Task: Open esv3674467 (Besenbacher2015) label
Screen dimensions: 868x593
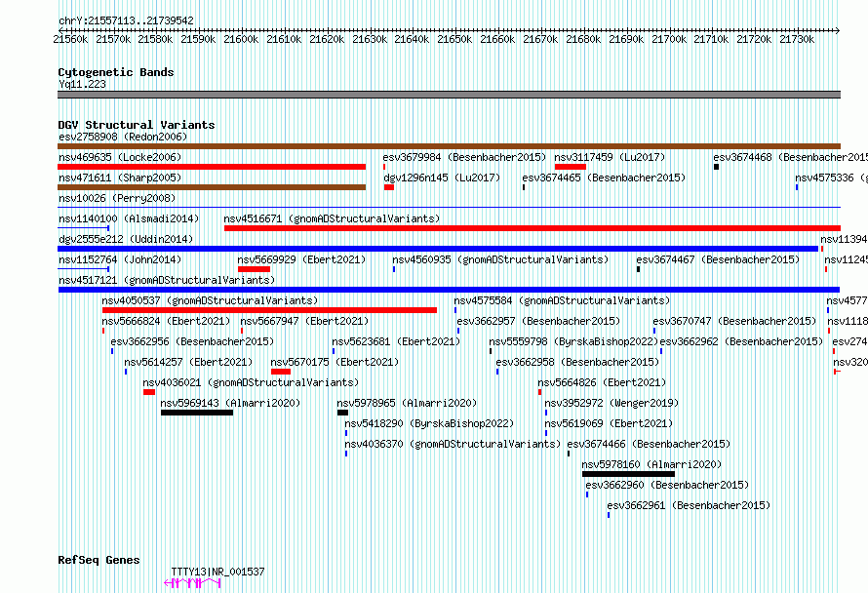Action: (718, 259)
